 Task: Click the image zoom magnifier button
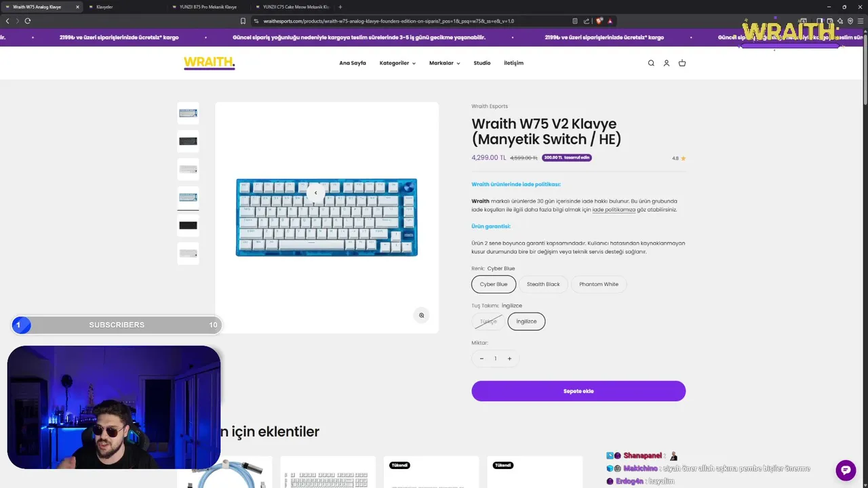pyautogui.click(x=421, y=315)
